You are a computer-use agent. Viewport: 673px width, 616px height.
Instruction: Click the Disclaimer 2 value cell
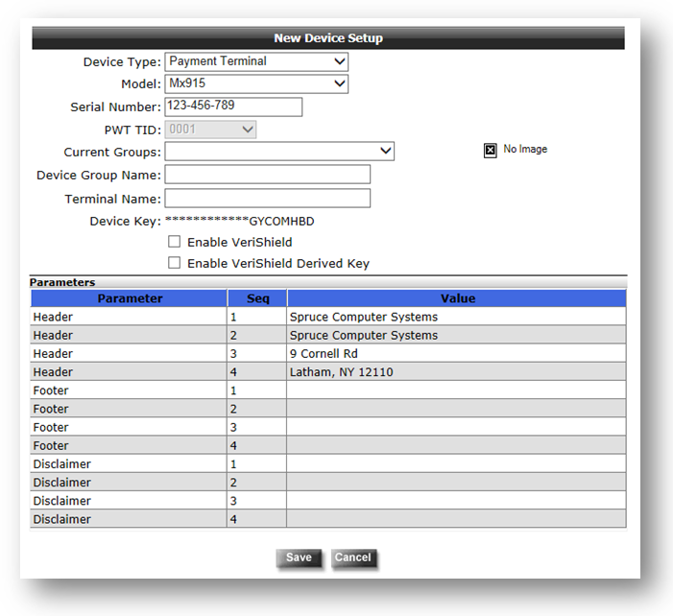coord(456,483)
